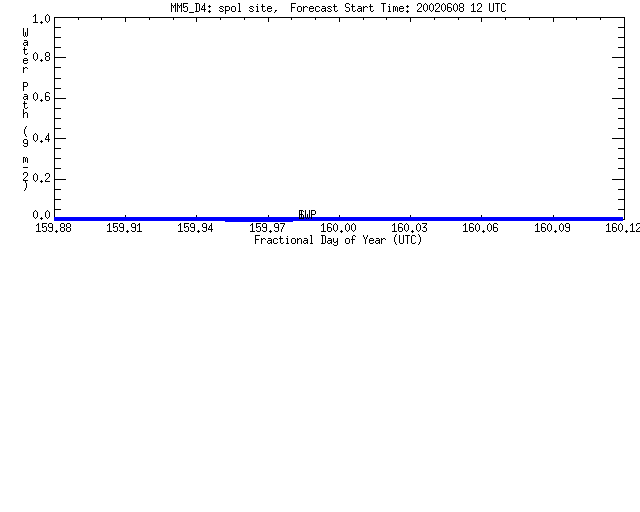Click the 159.94 x-axis tick label

pyautogui.click(x=196, y=228)
